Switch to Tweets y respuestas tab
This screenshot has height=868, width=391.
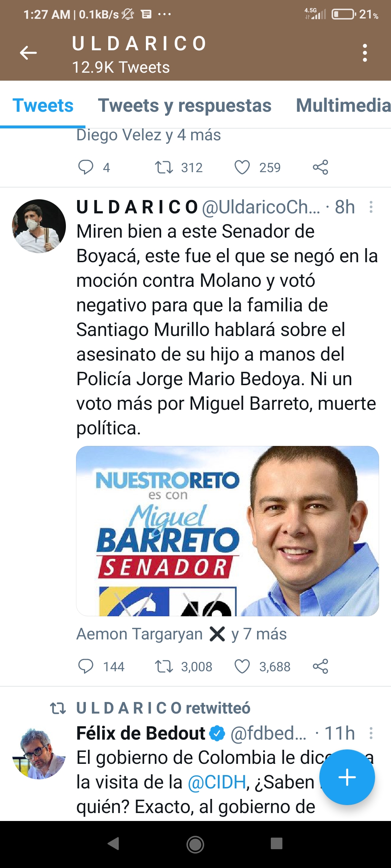pyautogui.click(x=185, y=106)
